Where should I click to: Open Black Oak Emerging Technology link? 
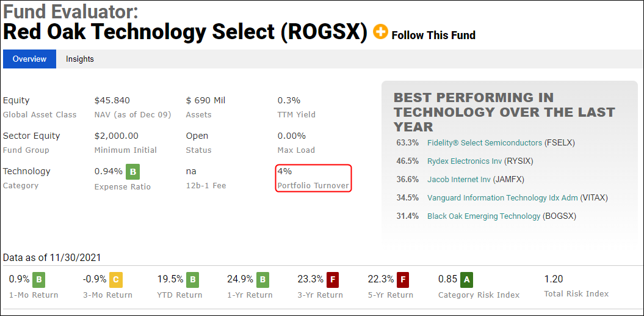(x=484, y=216)
